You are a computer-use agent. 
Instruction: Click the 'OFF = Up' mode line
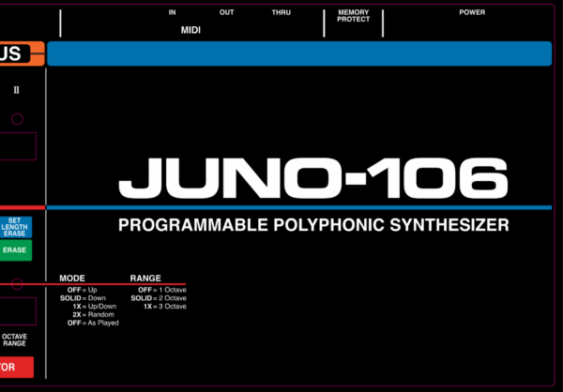pyautogui.click(x=83, y=290)
